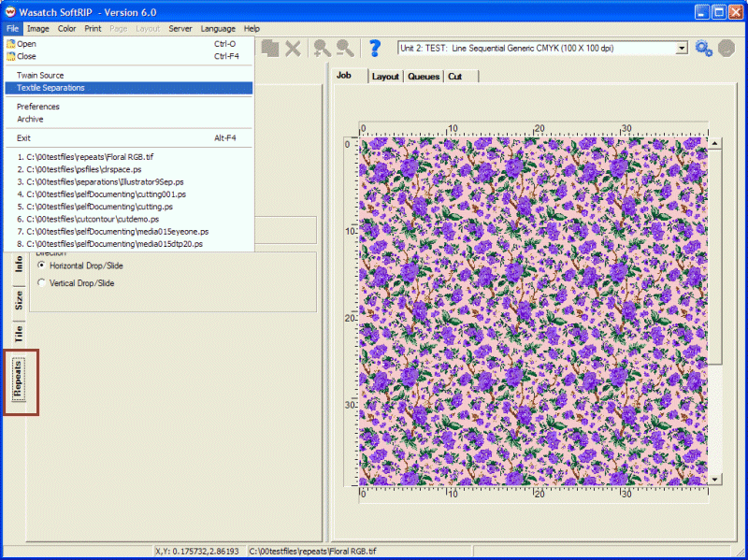Select the Vertical Drop/Slide radio button
The image size is (748, 560).
[41, 283]
